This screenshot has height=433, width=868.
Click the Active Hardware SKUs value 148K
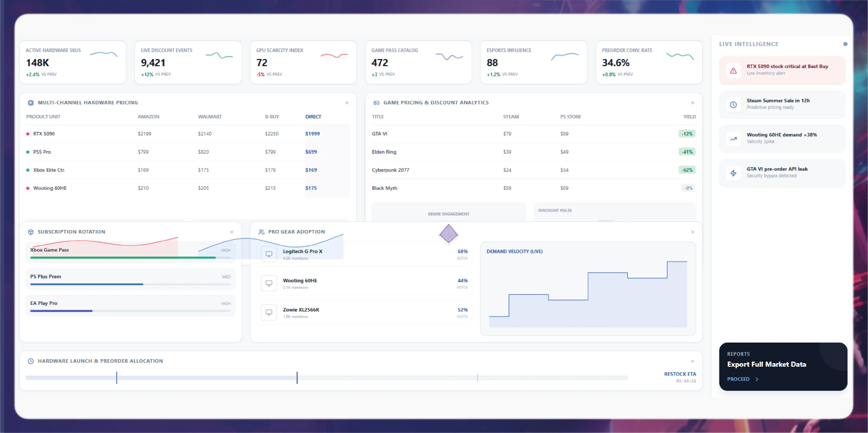37,63
